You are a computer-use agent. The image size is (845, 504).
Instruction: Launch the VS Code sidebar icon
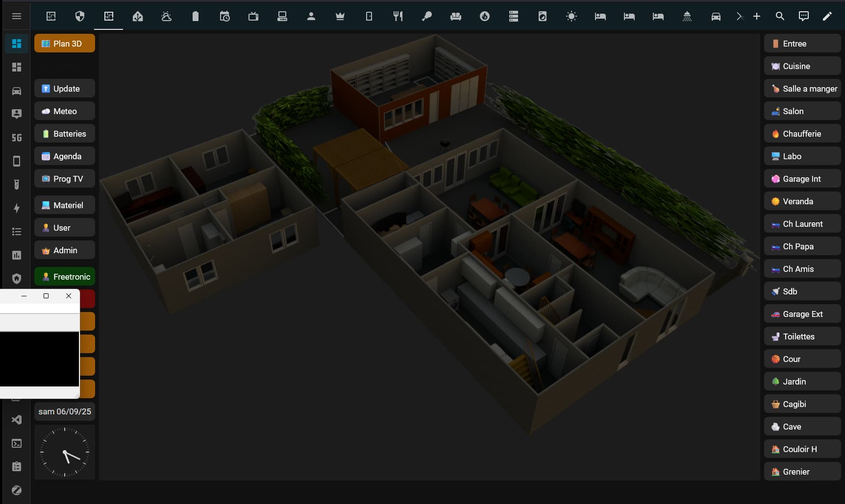click(16, 420)
